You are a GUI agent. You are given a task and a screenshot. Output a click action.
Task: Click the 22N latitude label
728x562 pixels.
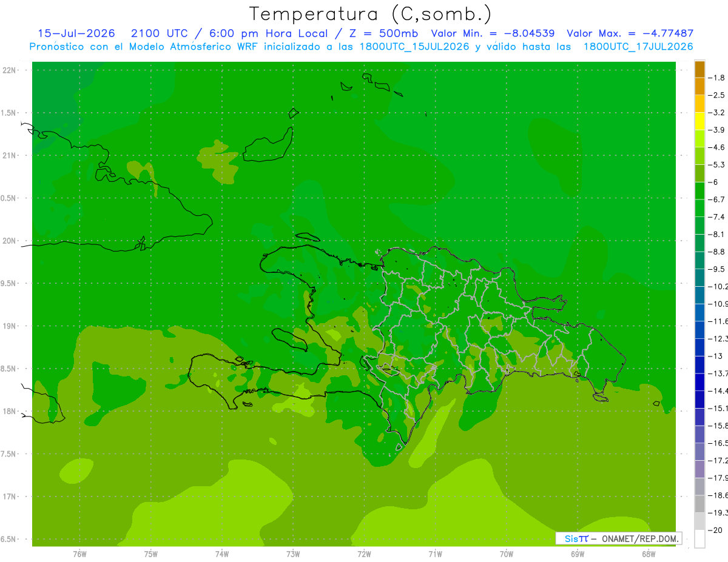pyautogui.click(x=10, y=70)
